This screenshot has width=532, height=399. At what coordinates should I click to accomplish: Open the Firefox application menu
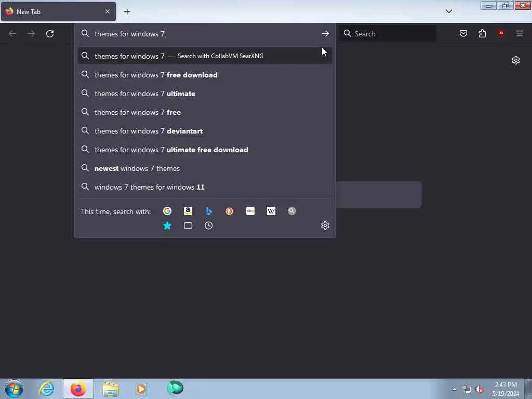(520, 33)
